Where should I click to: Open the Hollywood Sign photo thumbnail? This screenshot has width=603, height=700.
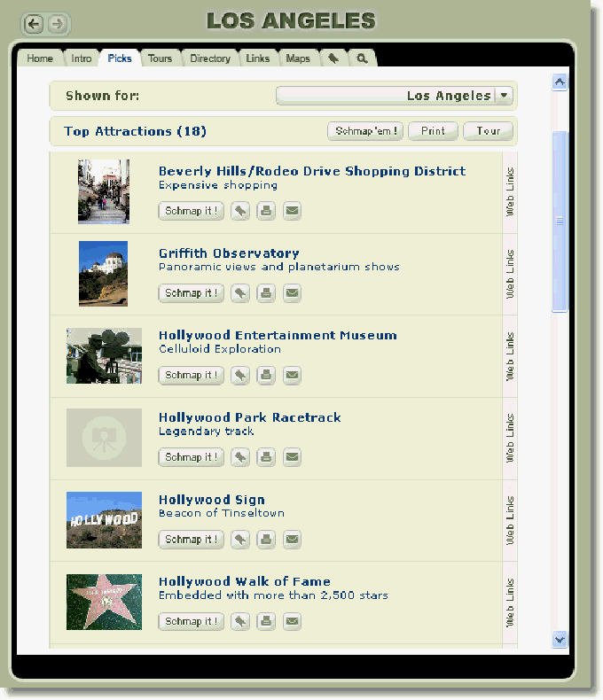[x=104, y=520]
